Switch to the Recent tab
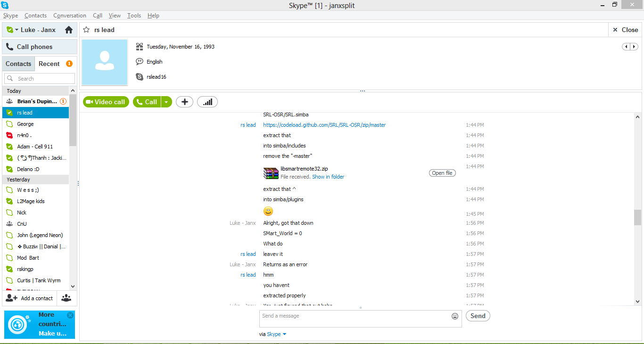 [x=49, y=64]
